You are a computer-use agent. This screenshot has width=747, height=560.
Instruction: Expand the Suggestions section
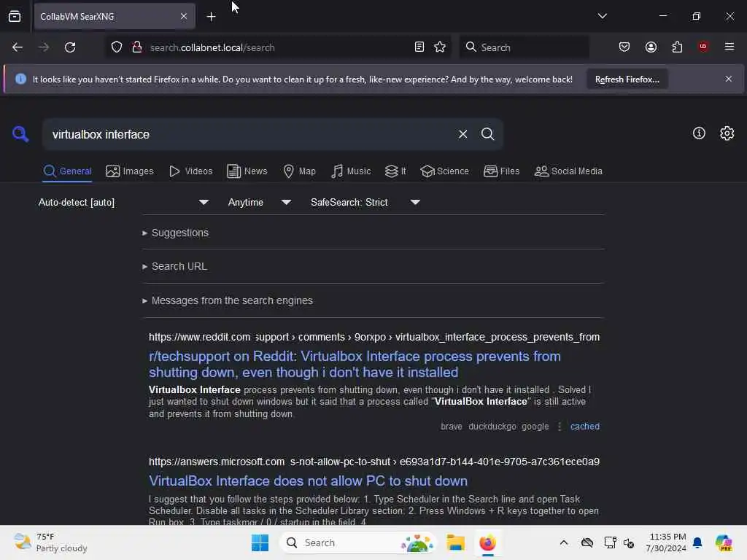click(175, 233)
